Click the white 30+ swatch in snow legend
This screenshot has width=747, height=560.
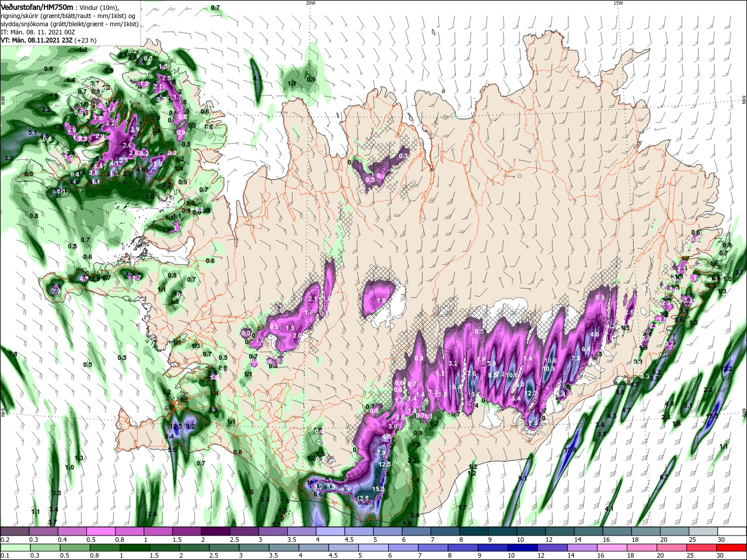(732, 531)
